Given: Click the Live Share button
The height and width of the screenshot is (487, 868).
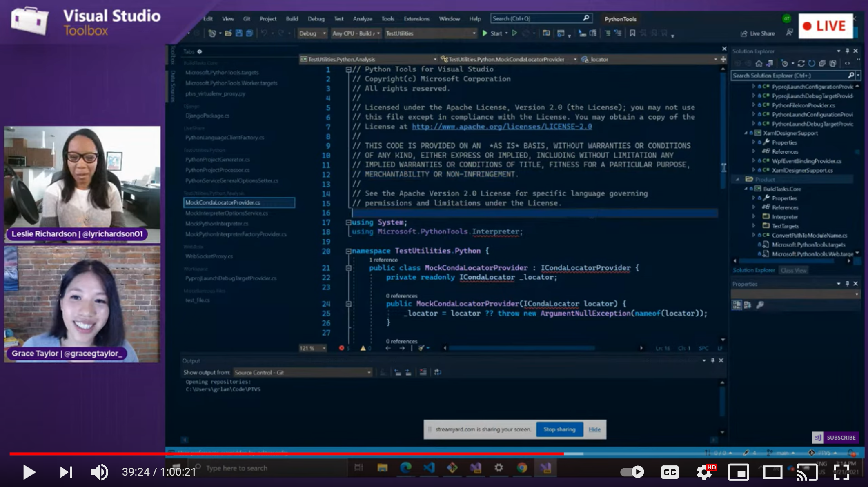Looking at the screenshot, I should point(757,33).
